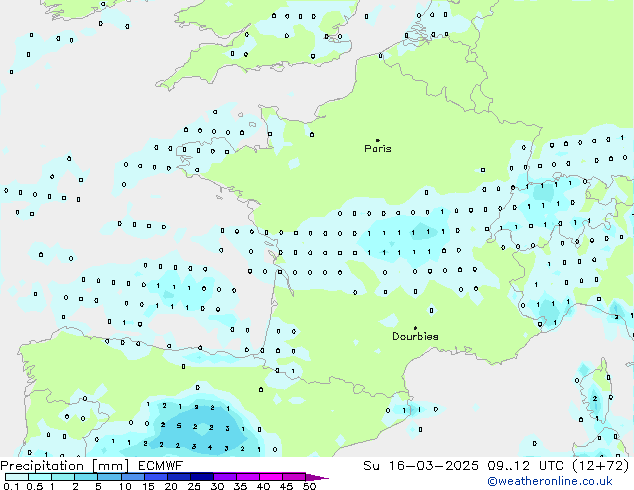Click the '09..12 UTC' time range text
This screenshot has width=634, height=490.
[525, 466]
